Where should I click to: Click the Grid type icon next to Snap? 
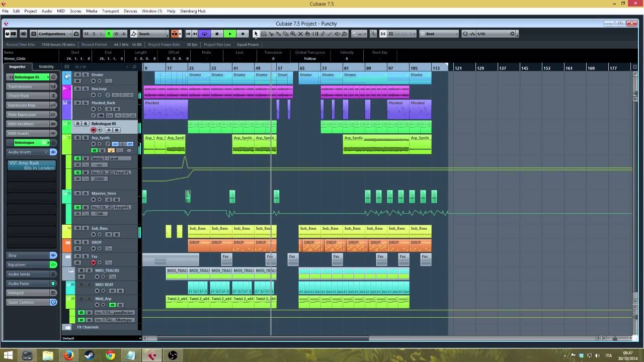391,34
